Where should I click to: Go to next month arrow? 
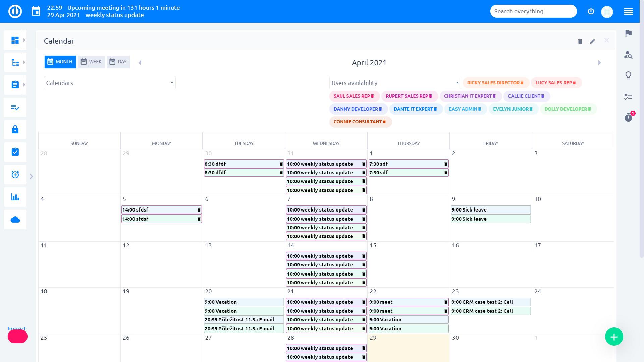pyautogui.click(x=599, y=63)
